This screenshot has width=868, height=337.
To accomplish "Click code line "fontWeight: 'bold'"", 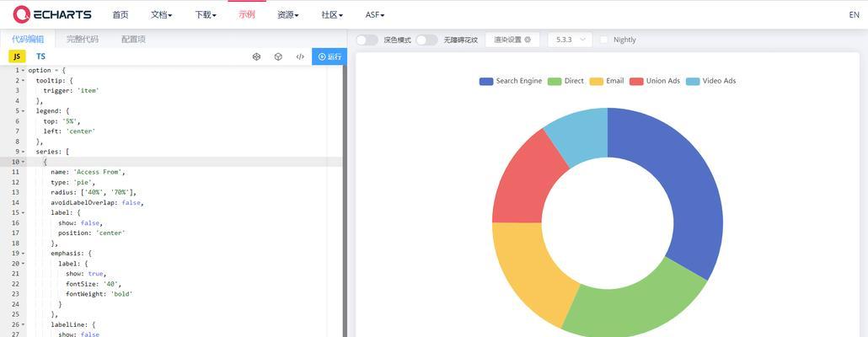I will point(99,294).
